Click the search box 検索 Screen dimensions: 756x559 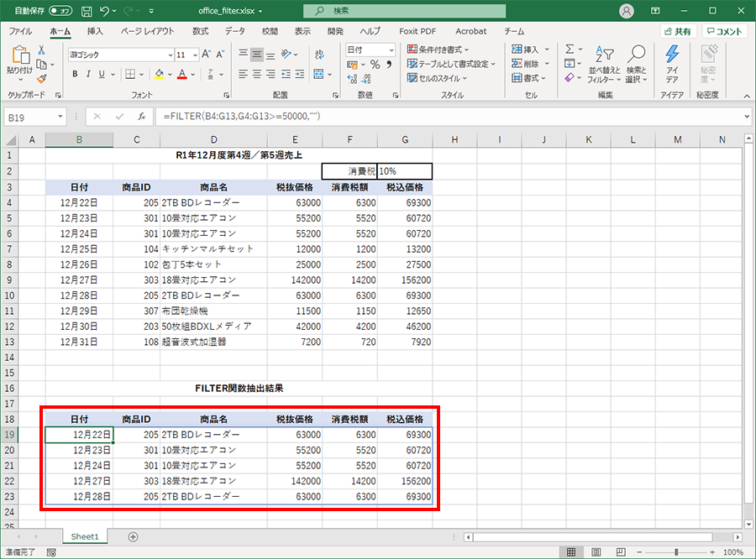[405, 11]
